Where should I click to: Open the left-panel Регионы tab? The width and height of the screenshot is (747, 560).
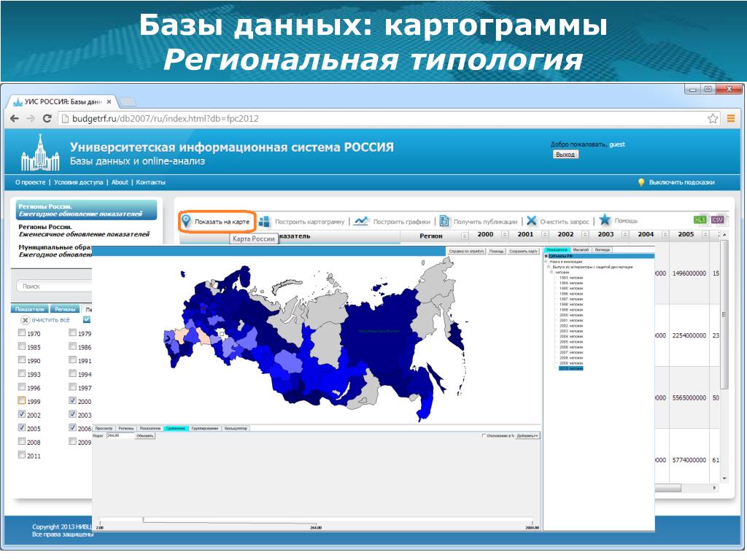point(65,309)
